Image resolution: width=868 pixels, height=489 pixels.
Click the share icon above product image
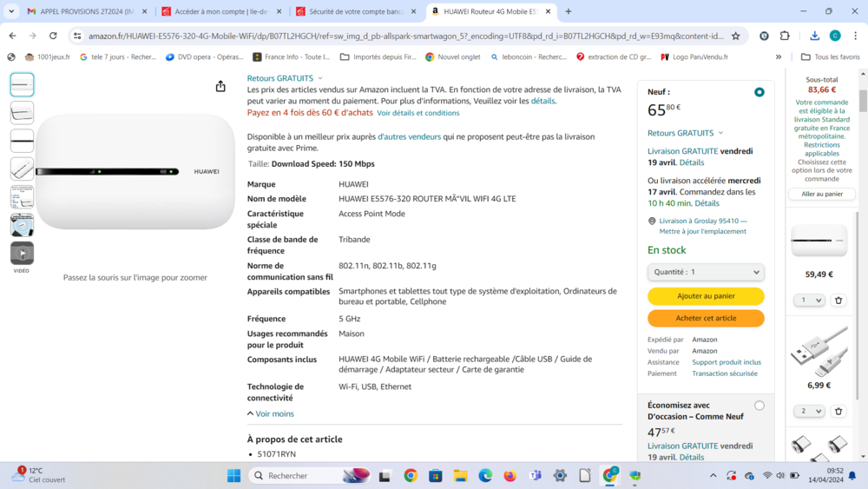(220, 86)
